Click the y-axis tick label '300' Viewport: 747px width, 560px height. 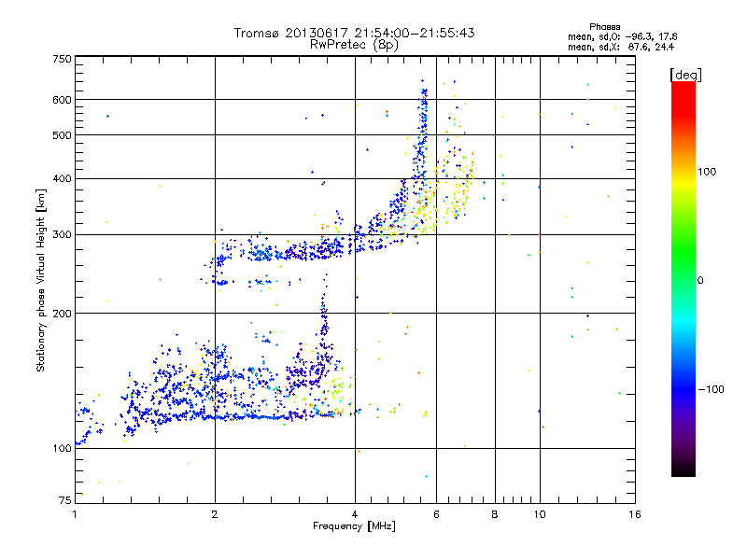(62, 235)
